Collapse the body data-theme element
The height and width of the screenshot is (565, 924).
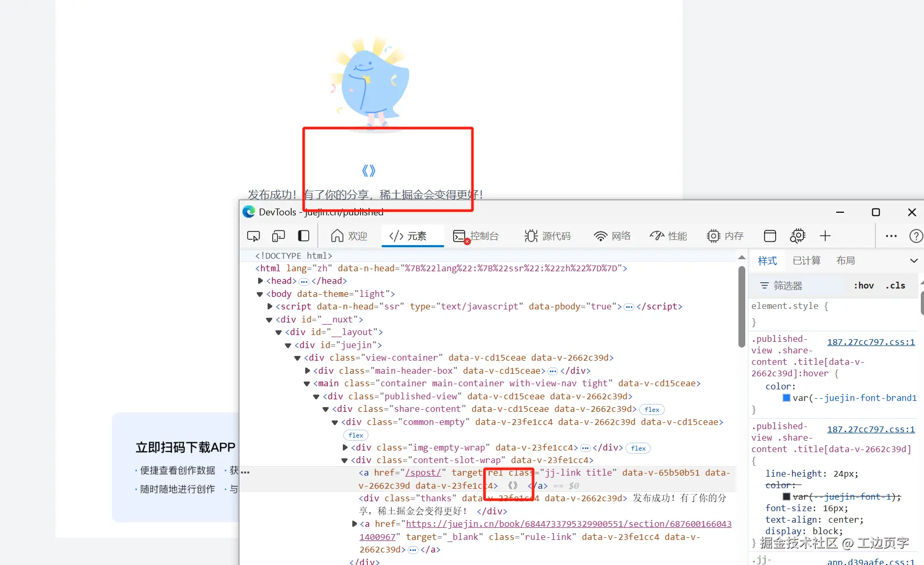(x=260, y=294)
